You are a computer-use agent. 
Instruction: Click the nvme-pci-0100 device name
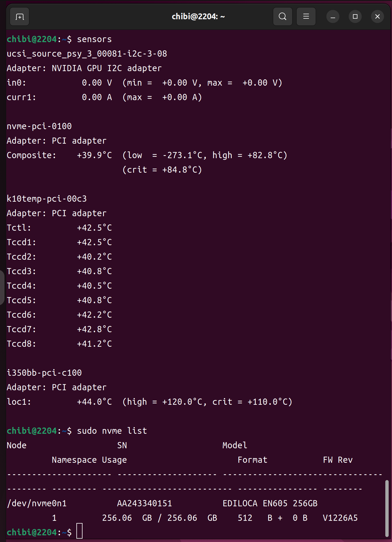coord(39,126)
